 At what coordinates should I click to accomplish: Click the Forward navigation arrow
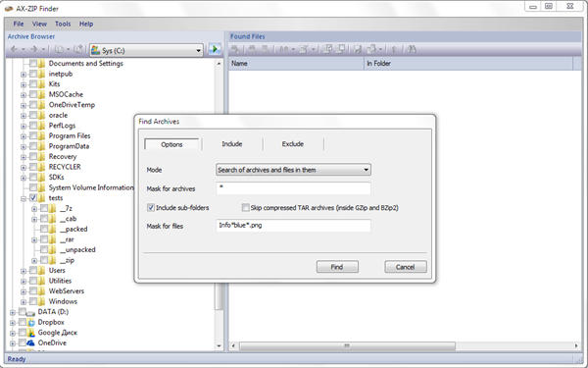34,49
